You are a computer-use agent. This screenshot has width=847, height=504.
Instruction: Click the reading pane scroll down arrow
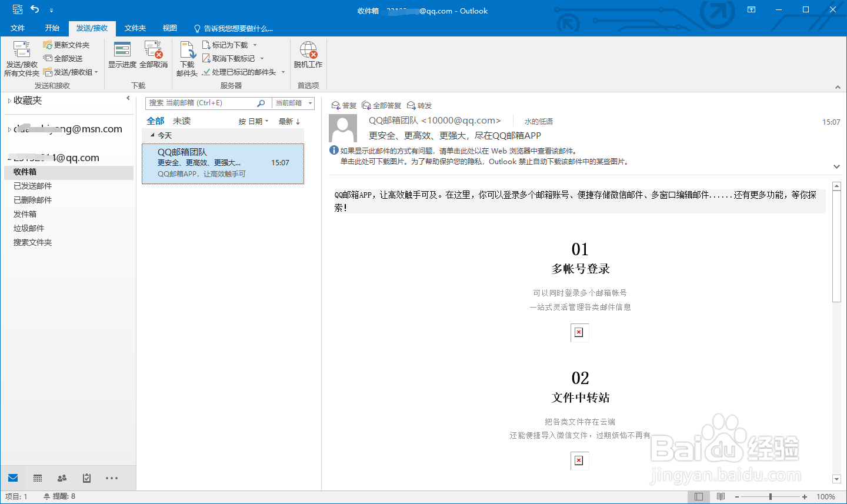pyautogui.click(x=837, y=479)
